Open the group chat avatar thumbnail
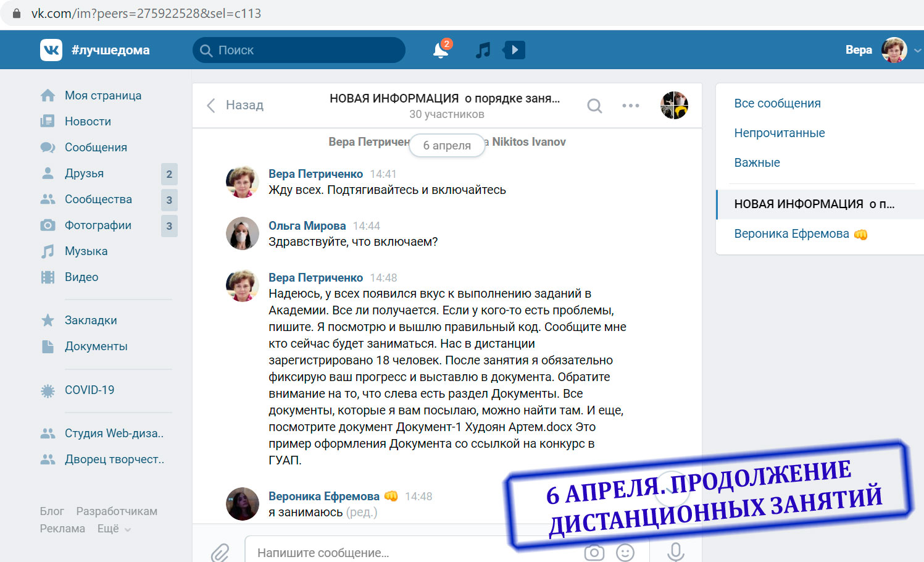Screen dimensions: 924x562 click(x=674, y=105)
